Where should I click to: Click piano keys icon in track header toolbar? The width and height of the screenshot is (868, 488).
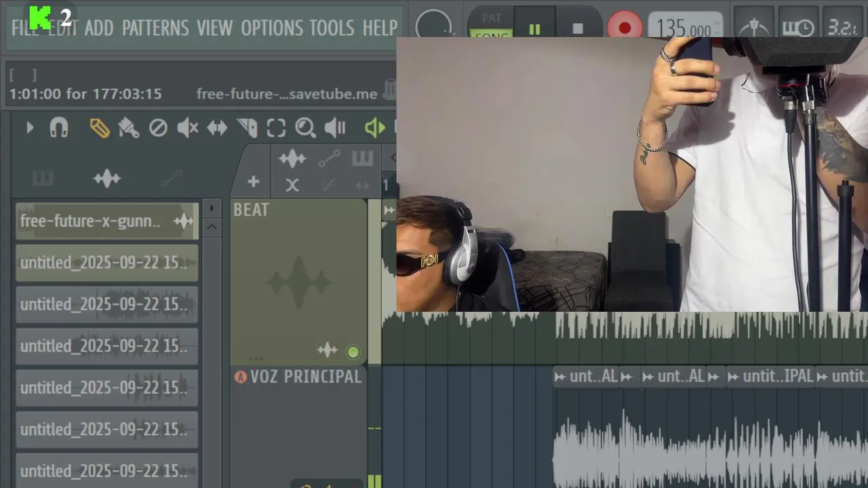coord(362,159)
